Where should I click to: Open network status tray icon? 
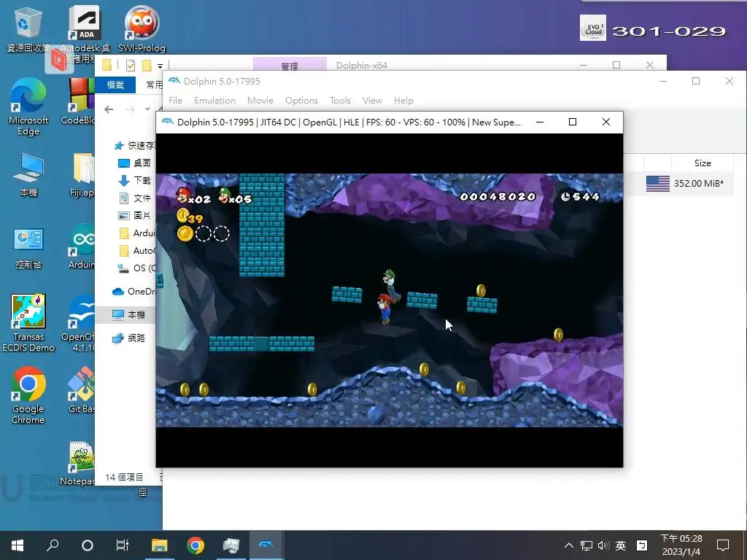coord(587,545)
